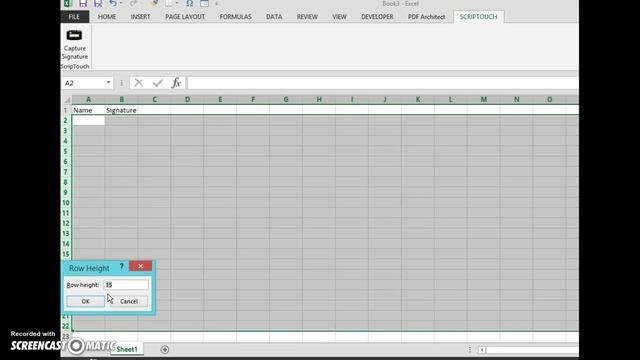Select column D header
This screenshot has height=360, width=640.
(187, 100)
